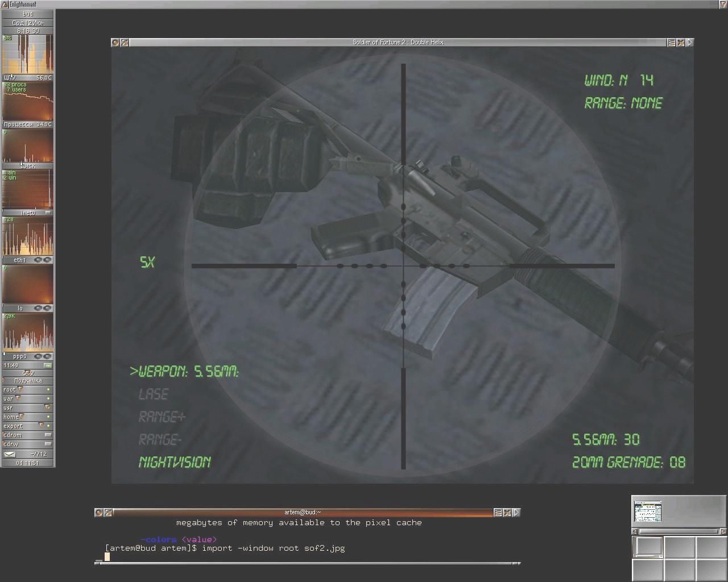
Task: Click the terminal command prompt line
Action: (225, 548)
